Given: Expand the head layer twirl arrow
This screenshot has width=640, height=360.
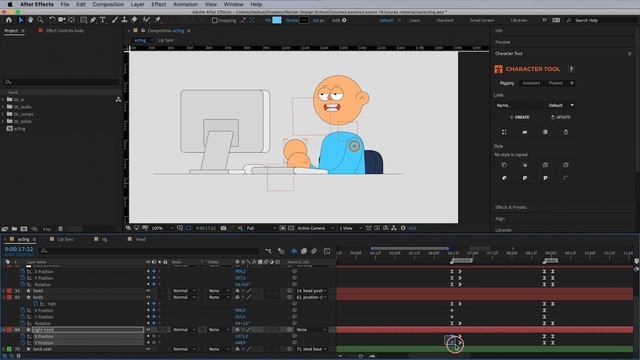Looking at the screenshot, I should [4, 291].
